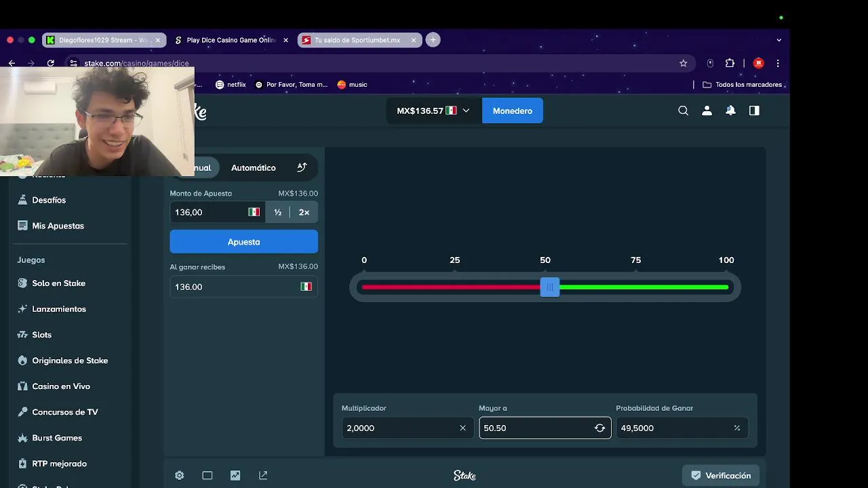Viewport: 868px width, 488px height.
Task: Open the user profile icon
Action: click(707, 110)
